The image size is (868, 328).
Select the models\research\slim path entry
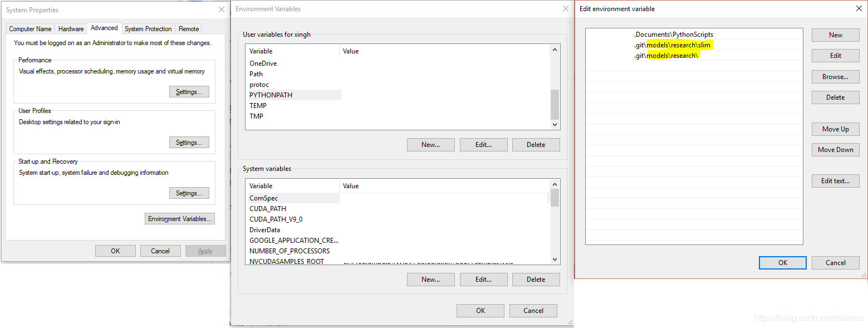[694, 45]
